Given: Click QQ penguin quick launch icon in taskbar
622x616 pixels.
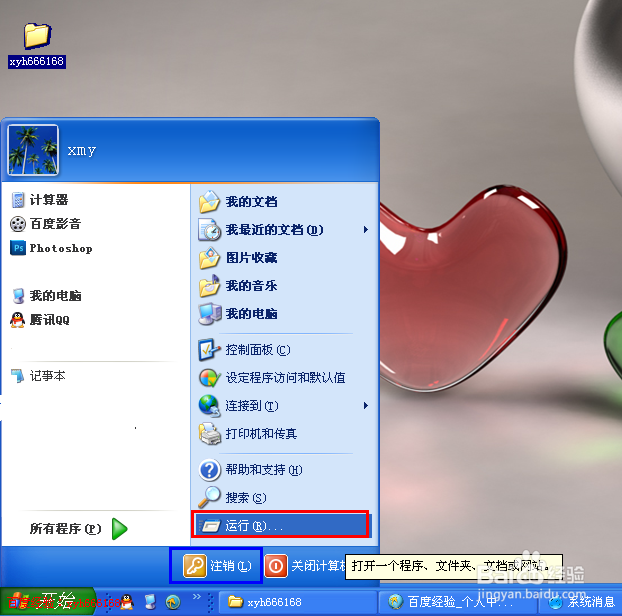Looking at the screenshot, I should tap(127, 602).
